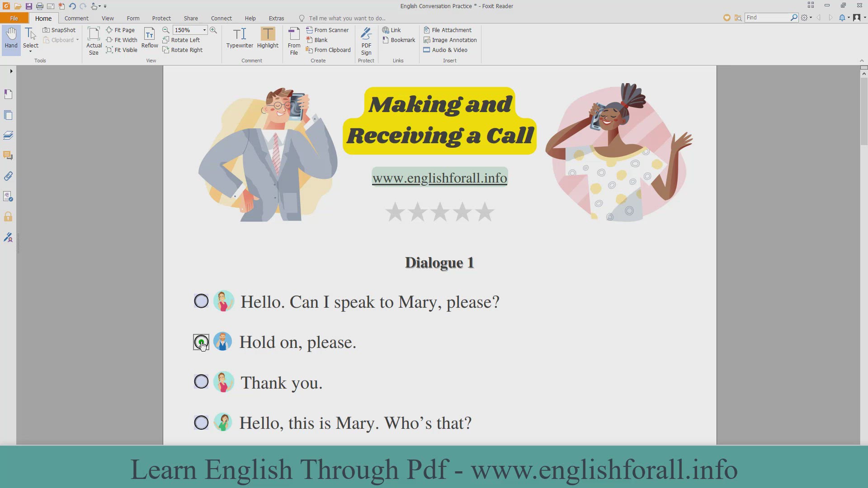Switch to the Protect ribbon tab

coord(161,18)
